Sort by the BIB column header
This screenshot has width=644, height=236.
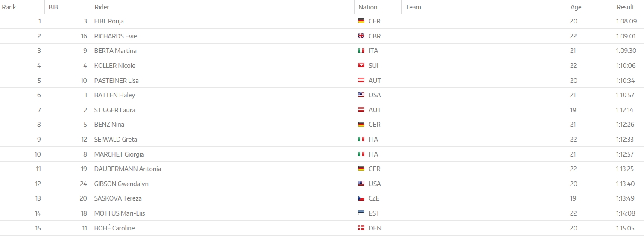coord(53,7)
